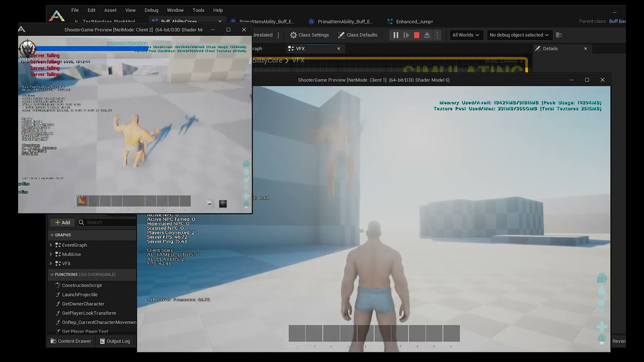Click 'Server FPS: 46.72' text in Client 1

[167, 237]
